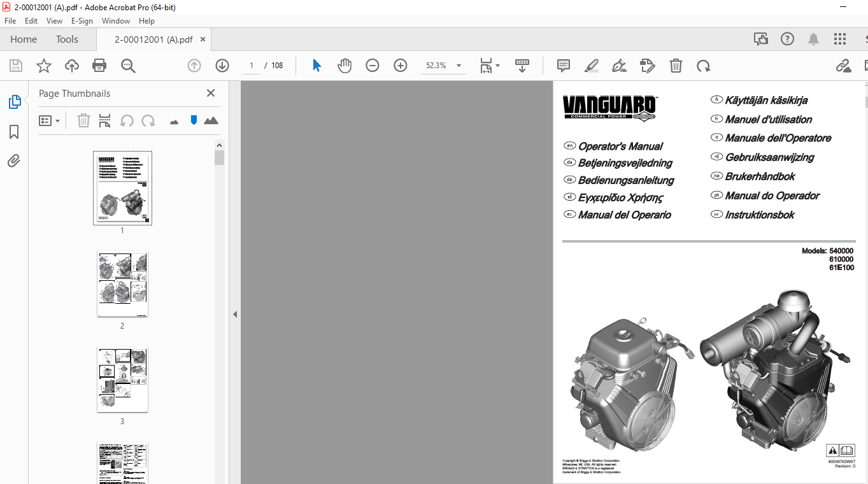Click the page tool icon beside thumbnails trash

105,120
